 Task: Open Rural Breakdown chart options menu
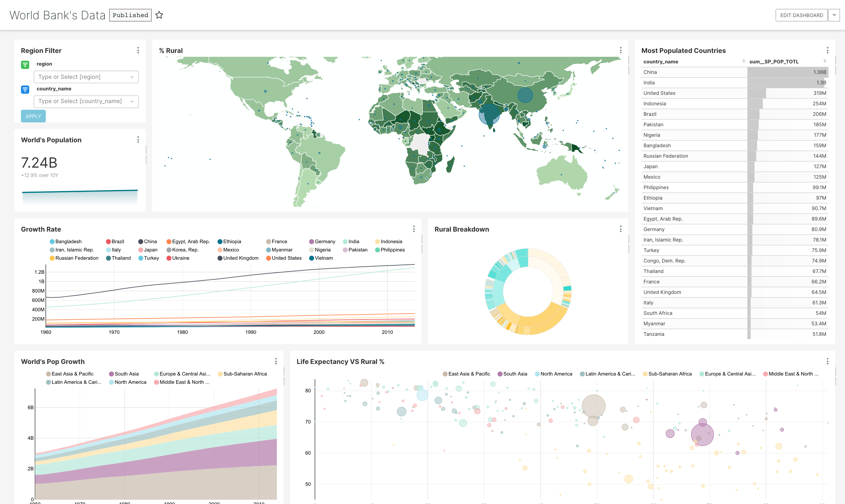pyautogui.click(x=621, y=229)
